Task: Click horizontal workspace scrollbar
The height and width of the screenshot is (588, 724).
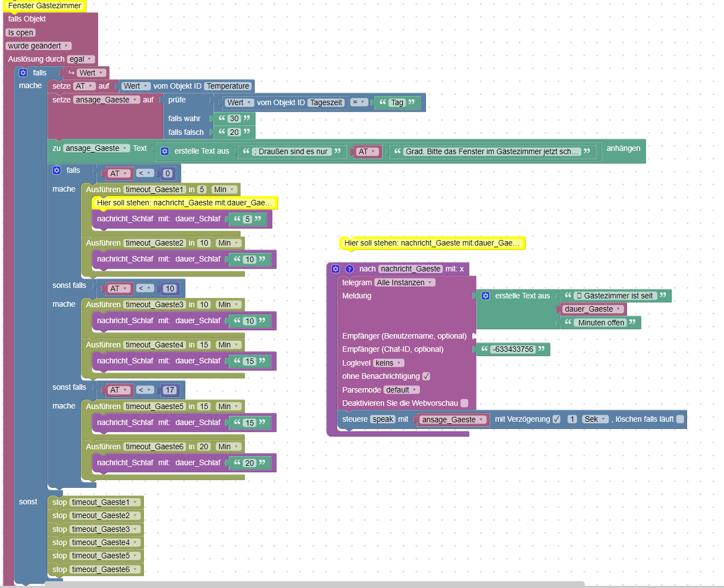Action: tap(314, 584)
